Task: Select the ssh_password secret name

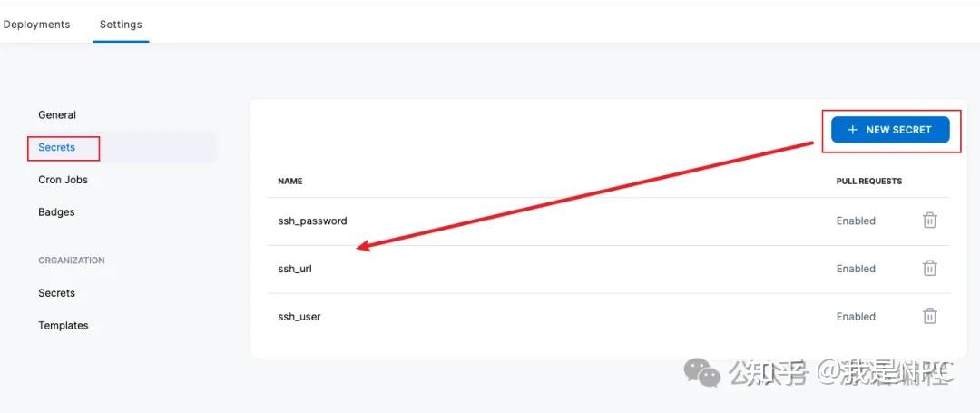Action: 312,221
